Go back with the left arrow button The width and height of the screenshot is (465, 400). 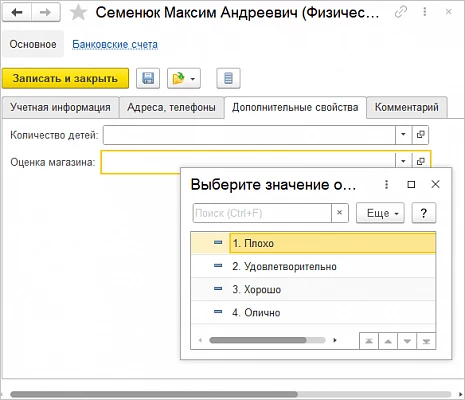point(17,13)
